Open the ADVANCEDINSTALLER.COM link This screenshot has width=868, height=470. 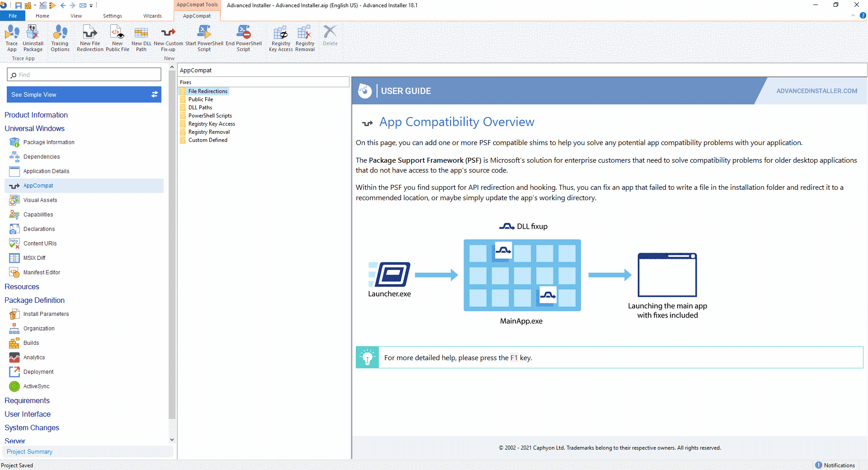[816, 91]
